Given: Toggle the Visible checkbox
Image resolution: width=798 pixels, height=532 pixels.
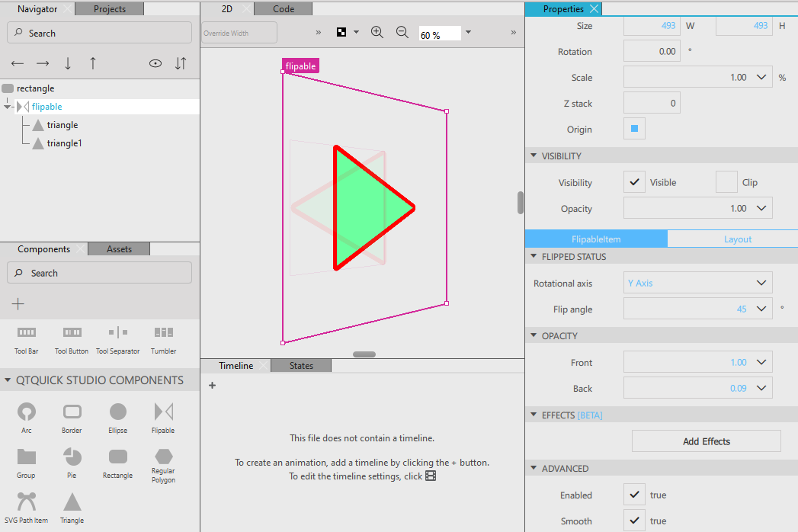Looking at the screenshot, I should pos(634,183).
